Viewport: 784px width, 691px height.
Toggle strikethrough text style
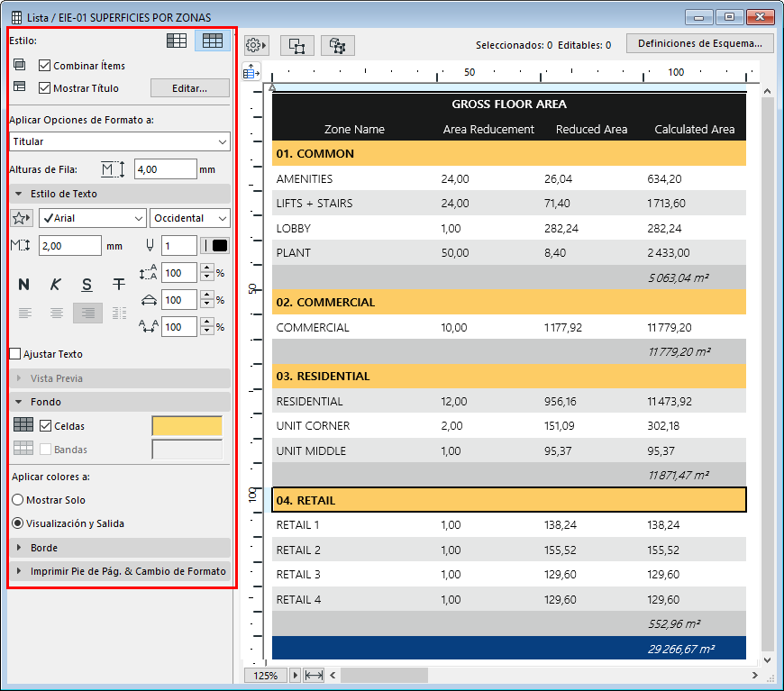(119, 285)
